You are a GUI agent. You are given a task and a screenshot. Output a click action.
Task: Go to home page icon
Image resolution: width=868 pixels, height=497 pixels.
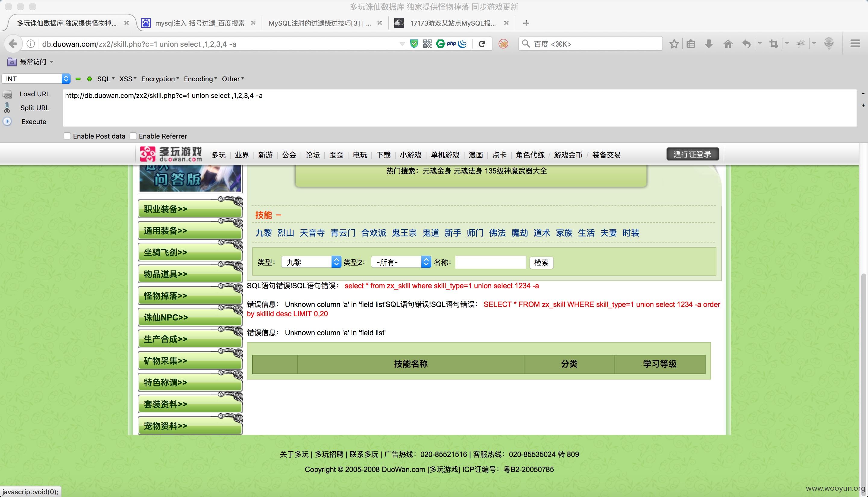point(728,44)
